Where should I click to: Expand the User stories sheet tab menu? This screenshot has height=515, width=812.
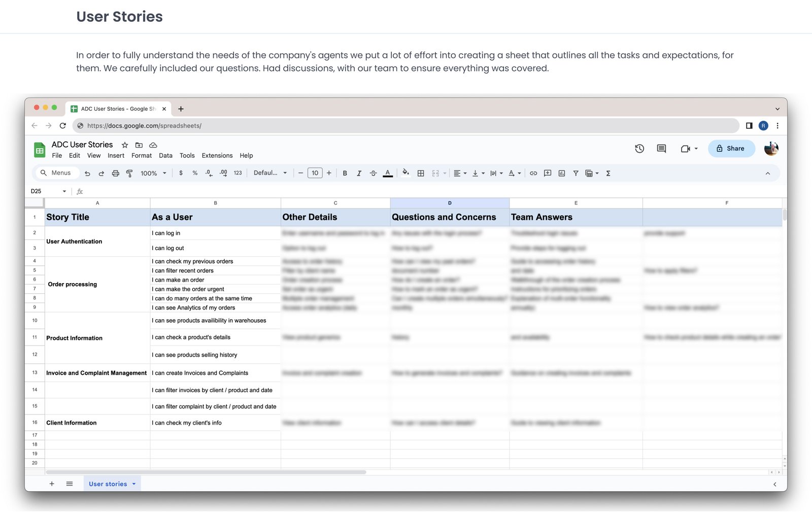click(134, 484)
